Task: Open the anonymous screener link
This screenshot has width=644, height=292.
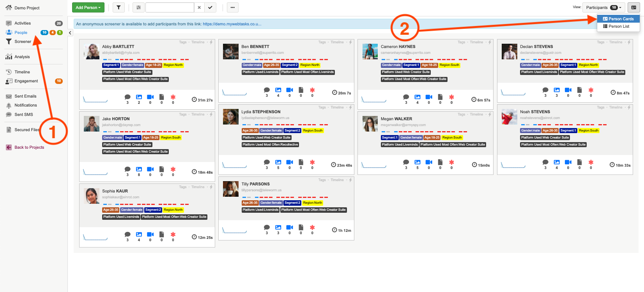Action: [232, 24]
